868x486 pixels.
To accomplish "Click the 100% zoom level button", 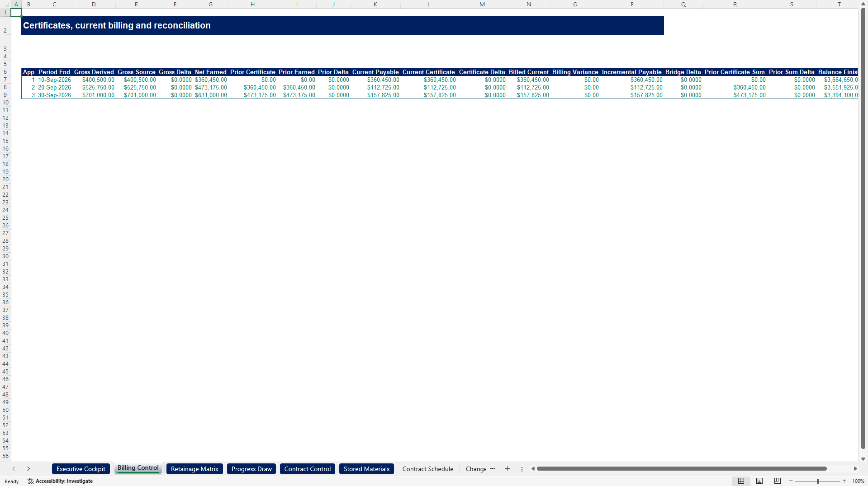I will click(x=858, y=481).
